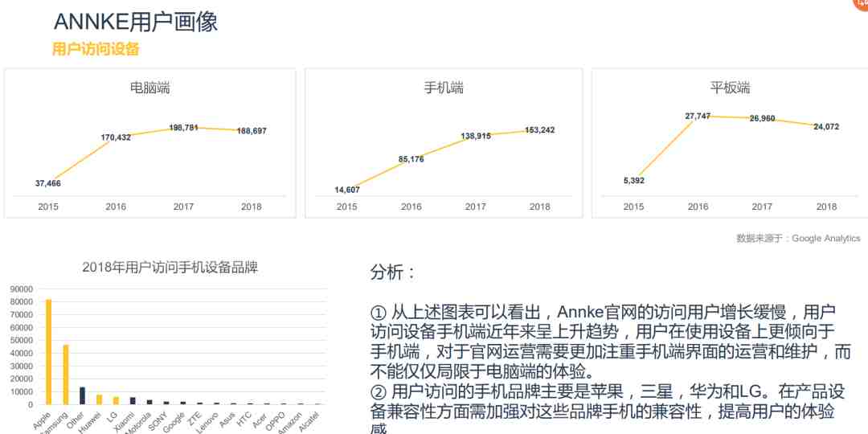Click the 2018年用户访问手机设备品牌 bar chart title
Viewport: 868px width, 434px height.
(x=170, y=268)
